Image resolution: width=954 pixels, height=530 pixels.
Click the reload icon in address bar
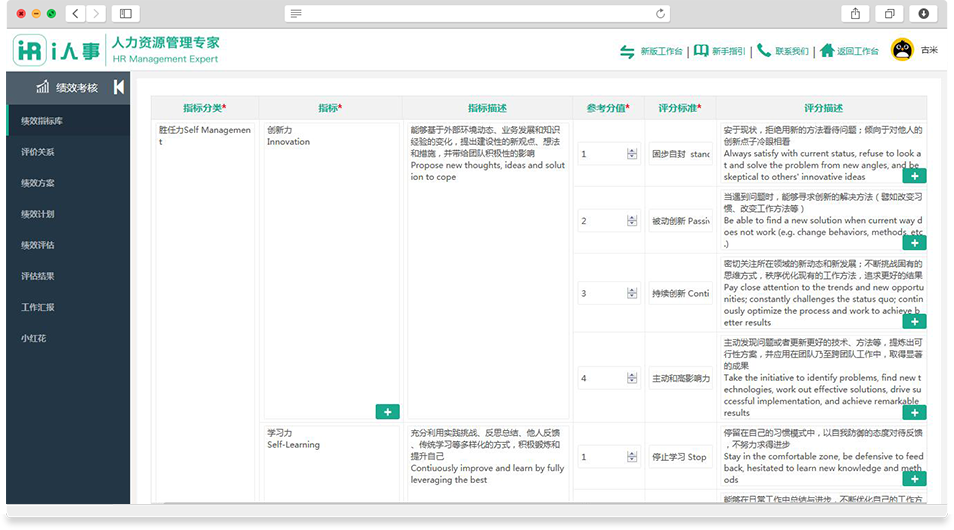[x=660, y=13]
